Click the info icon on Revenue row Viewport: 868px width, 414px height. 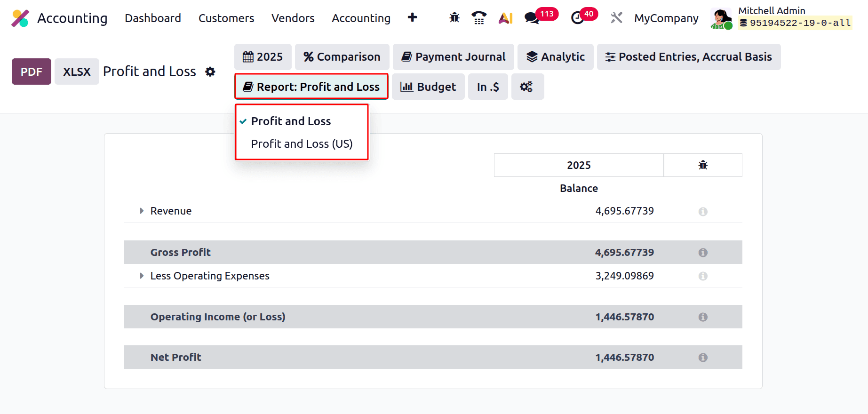click(703, 212)
